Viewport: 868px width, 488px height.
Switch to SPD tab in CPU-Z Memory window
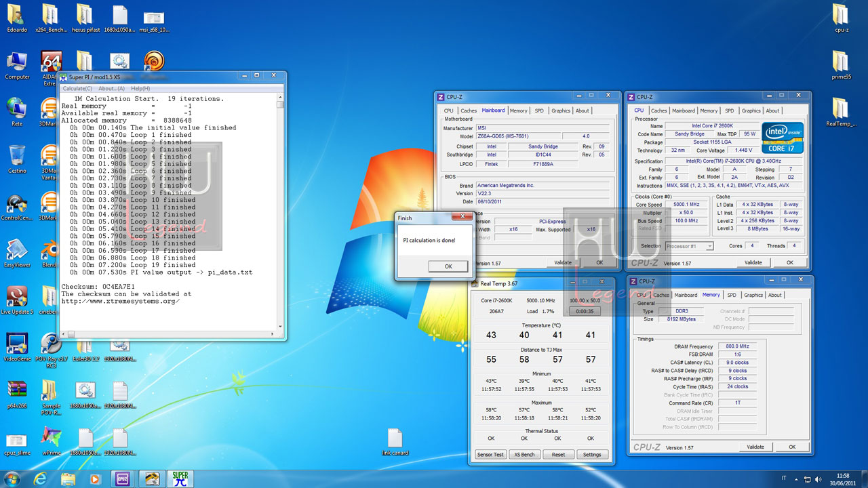click(x=732, y=295)
